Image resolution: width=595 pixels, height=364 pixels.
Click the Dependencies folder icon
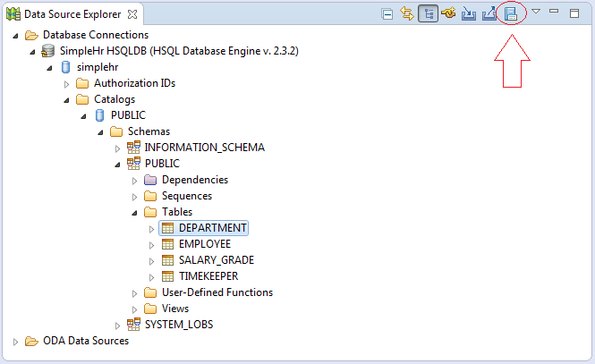click(x=150, y=180)
